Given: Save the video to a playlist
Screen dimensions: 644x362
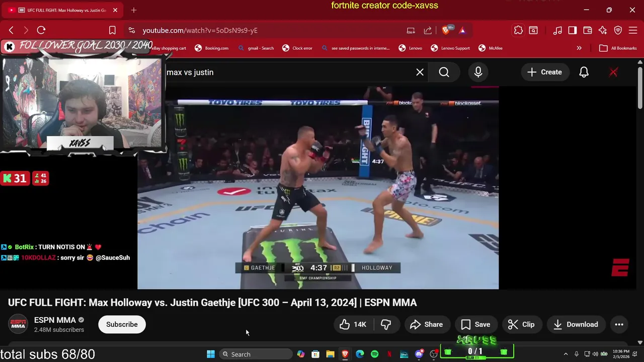Looking at the screenshot, I should [x=475, y=324].
